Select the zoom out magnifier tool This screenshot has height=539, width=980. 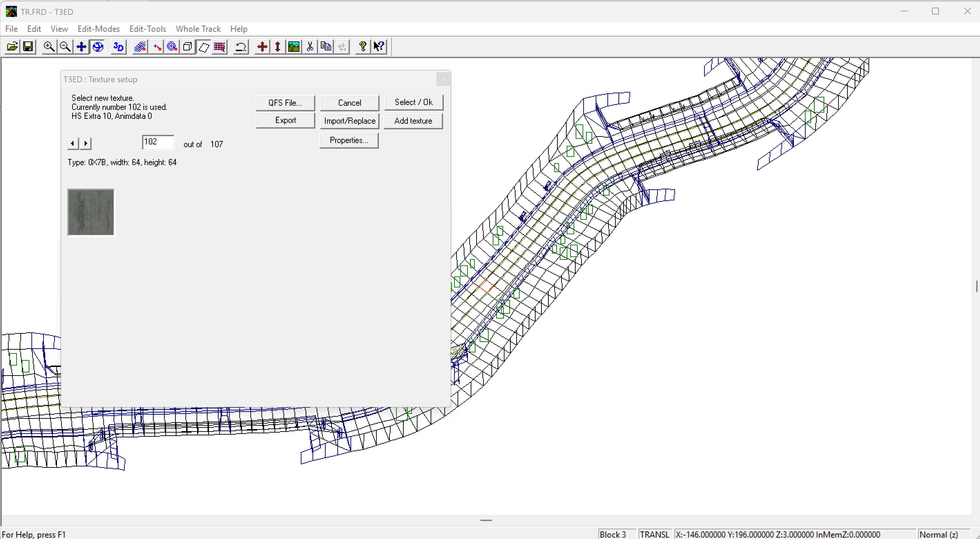point(65,47)
